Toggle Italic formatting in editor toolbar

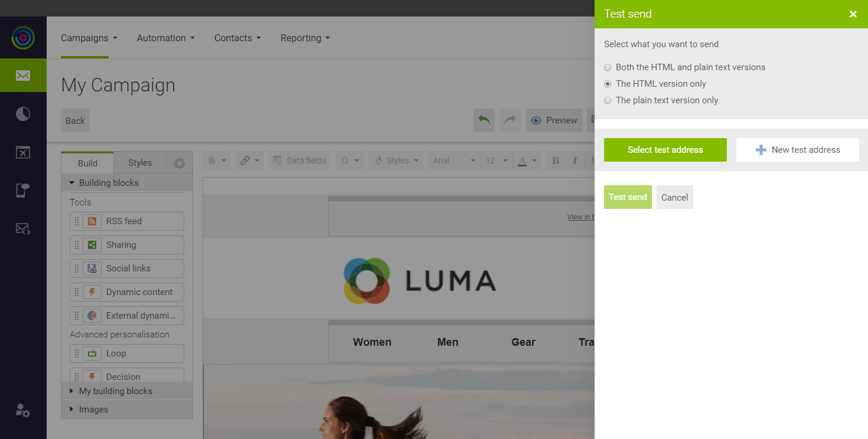coord(575,160)
